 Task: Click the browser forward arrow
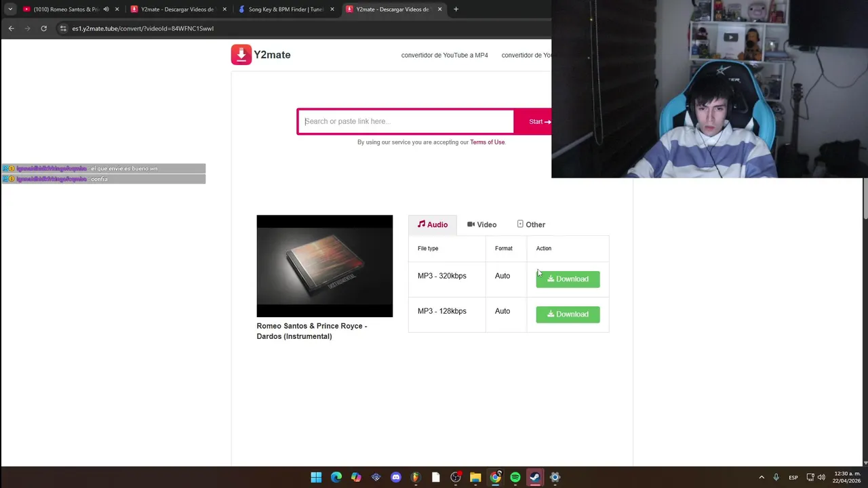click(27, 28)
